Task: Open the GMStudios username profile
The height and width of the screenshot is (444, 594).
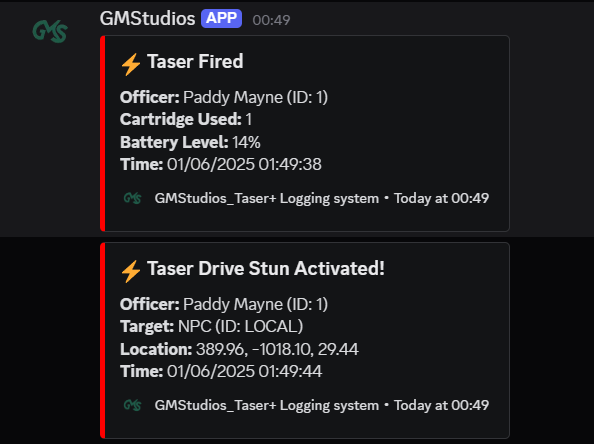Action: 147,19
